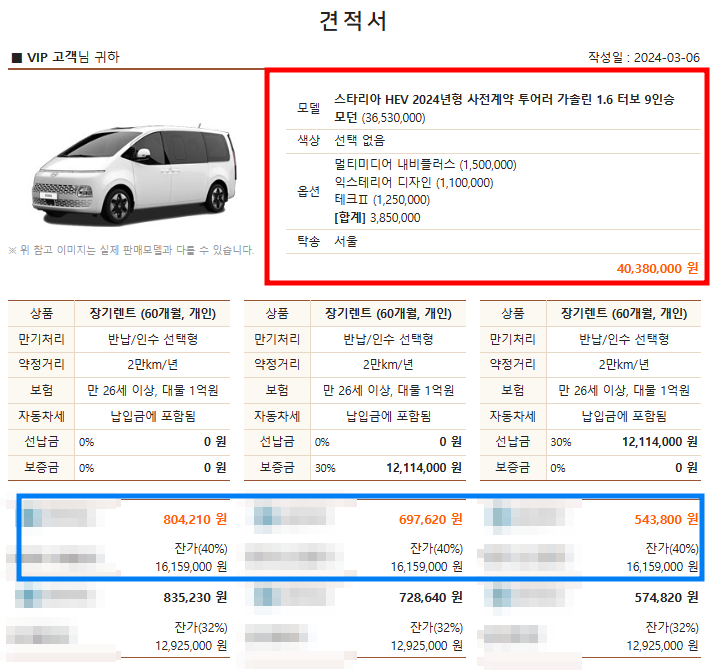Click the 작성일 2024-03-06 date
This screenshot has height=670, width=711.
pos(644,58)
